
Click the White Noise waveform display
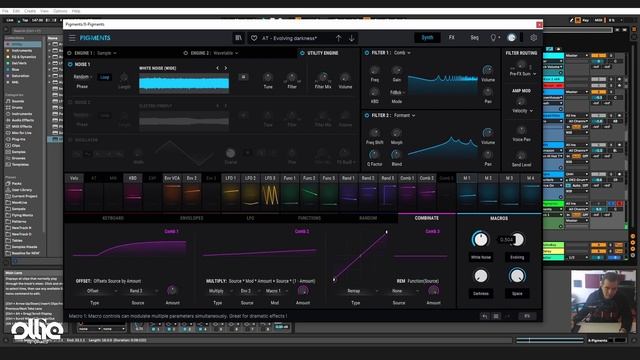(x=184, y=83)
